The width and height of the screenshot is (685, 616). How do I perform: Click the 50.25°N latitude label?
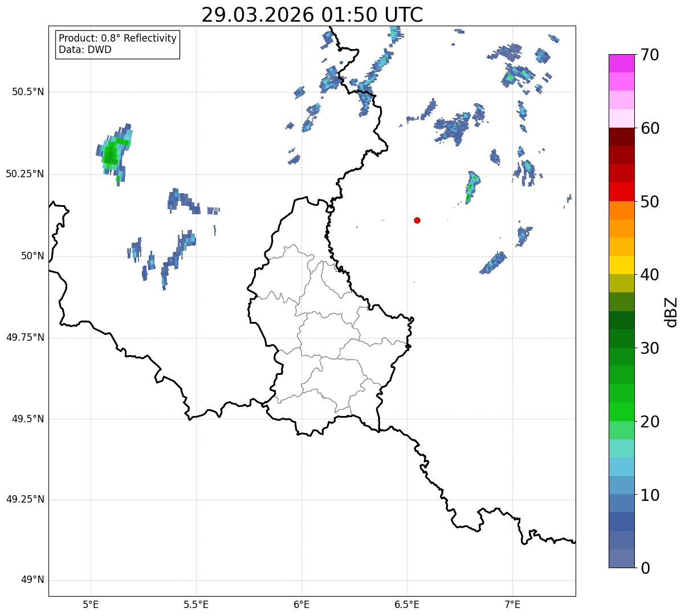pos(25,174)
